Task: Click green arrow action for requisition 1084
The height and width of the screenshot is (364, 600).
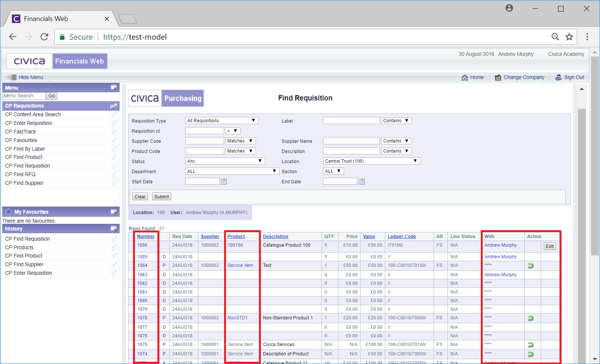Action: pyautogui.click(x=531, y=266)
